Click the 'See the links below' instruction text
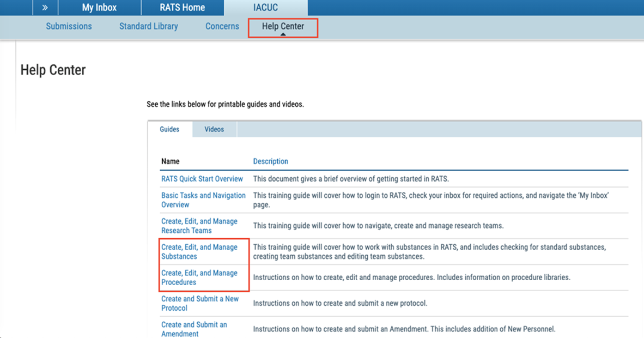The width and height of the screenshot is (644, 338). point(225,105)
